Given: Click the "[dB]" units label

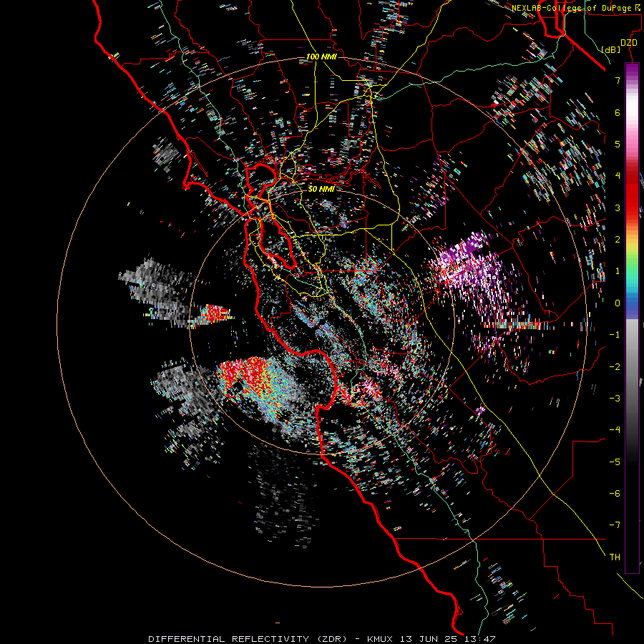Looking at the screenshot, I should click(610, 49).
